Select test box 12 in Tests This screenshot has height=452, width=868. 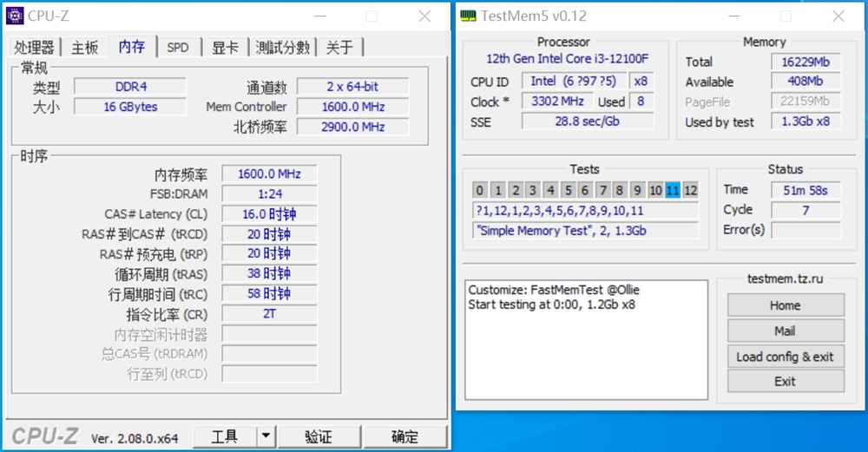[x=690, y=190]
